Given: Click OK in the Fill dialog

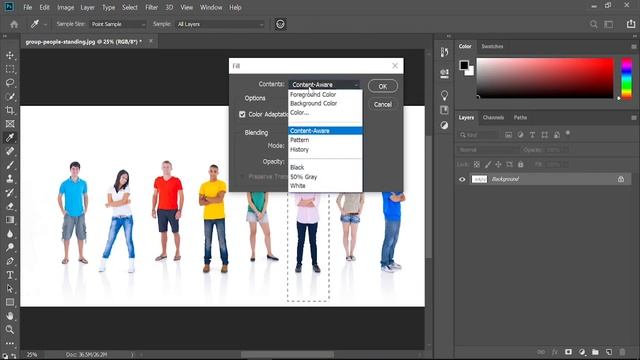Looking at the screenshot, I should click(382, 86).
